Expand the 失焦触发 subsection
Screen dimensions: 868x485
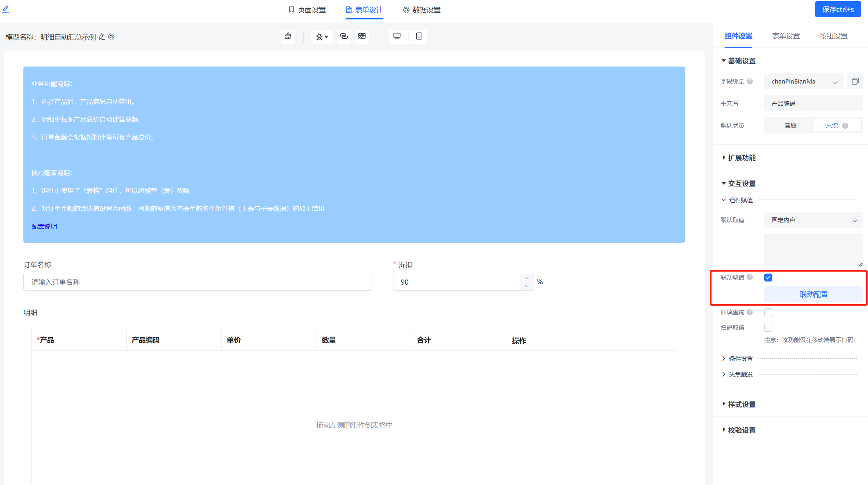coord(737,375)
